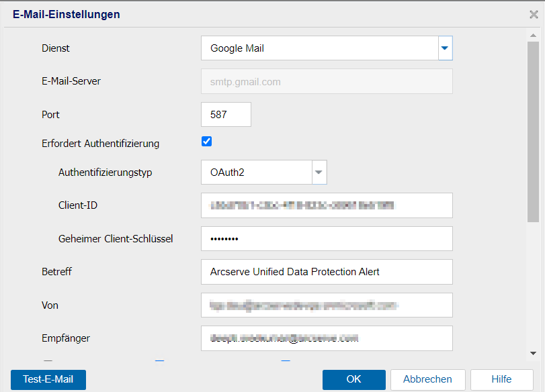The image size is (545, 392).
Task: Click the scrollbar up arrow
Action: click(533, 36)
